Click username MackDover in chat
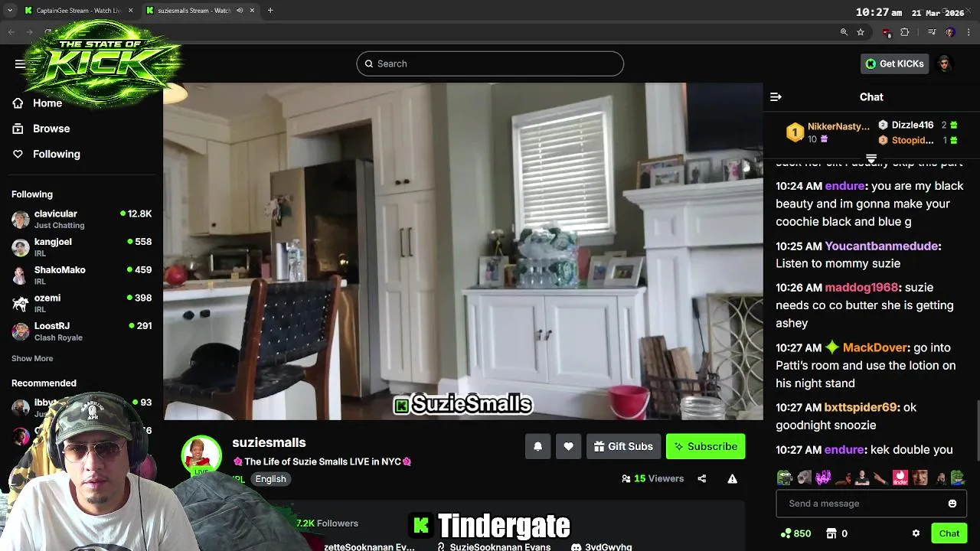 [875, 347]
